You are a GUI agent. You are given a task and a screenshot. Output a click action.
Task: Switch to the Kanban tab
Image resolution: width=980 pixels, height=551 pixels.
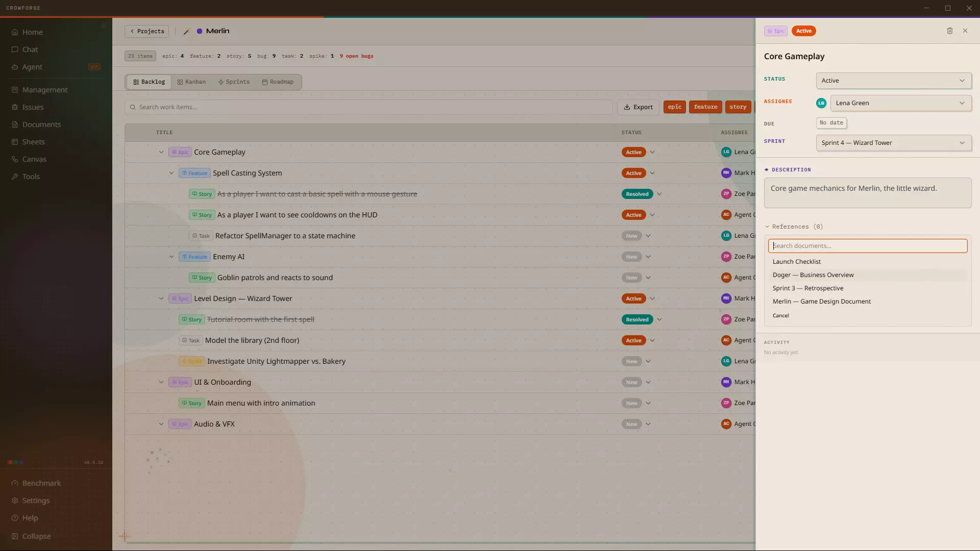click(191, 82)
